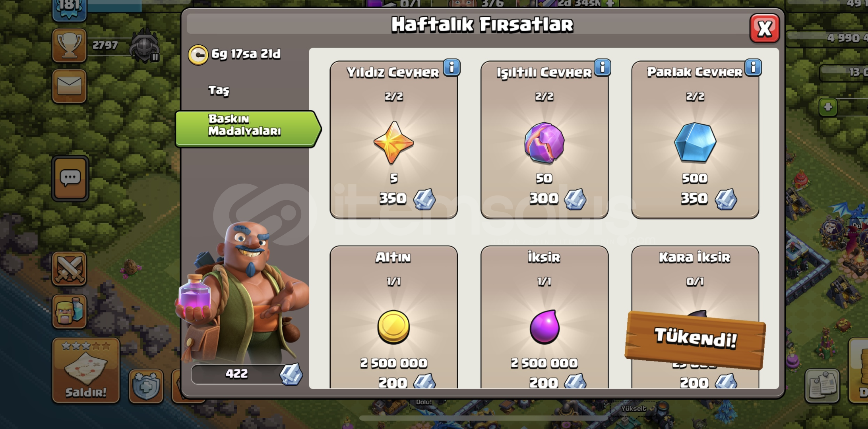Screen dimensions: 868x429
Task: Open the crossed swords clan war icon
Action: [69, 269]
